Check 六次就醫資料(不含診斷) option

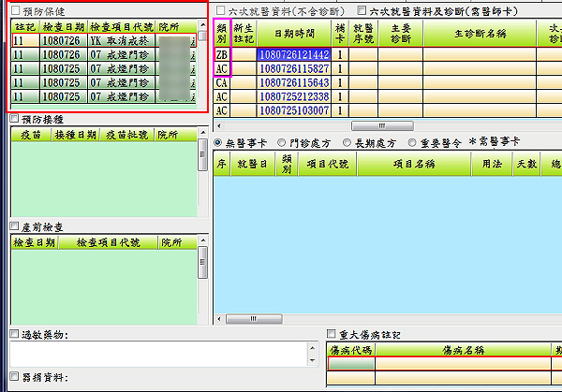tap(220, 8)
